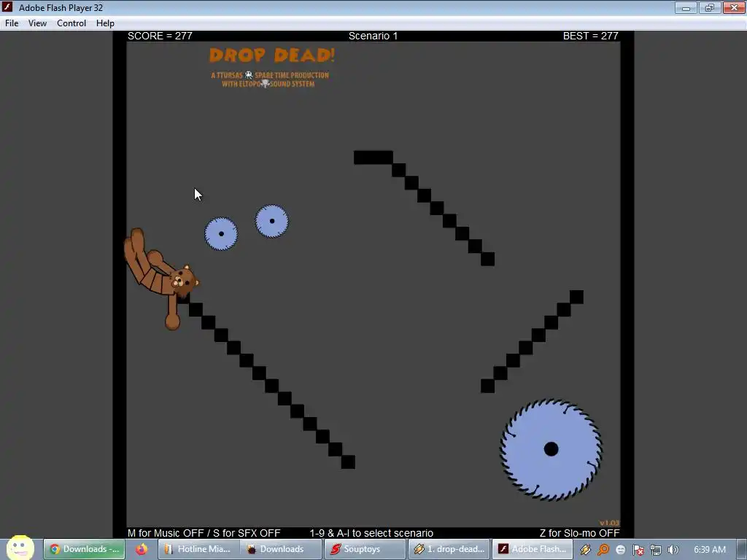Click the orange magnifier tray icon

(x=603, y=550)
